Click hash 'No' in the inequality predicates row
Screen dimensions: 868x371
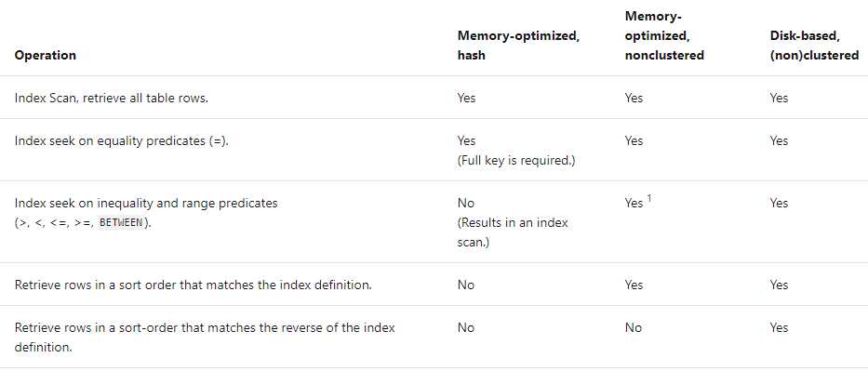466,204
